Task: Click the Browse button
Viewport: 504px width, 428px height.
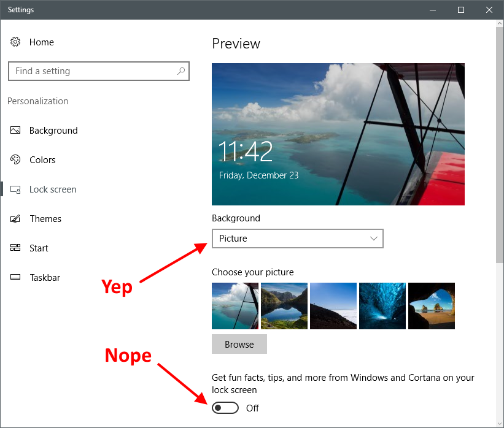Action: point(239,344)
